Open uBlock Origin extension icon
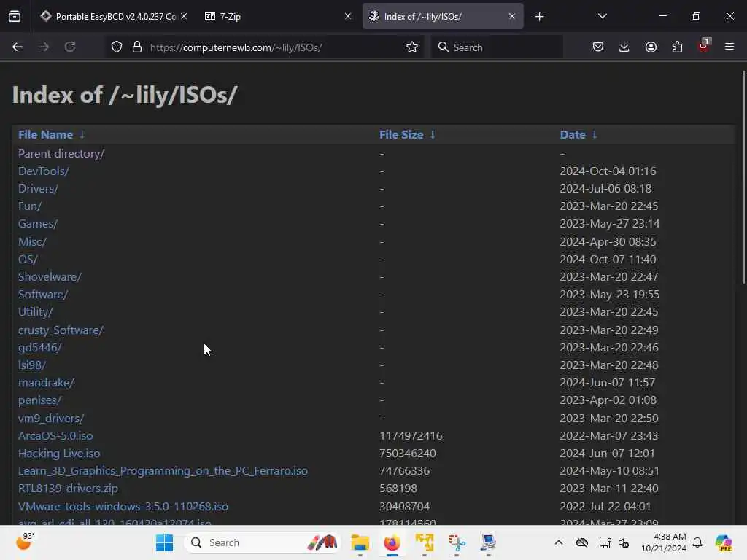 click(704, 46)
